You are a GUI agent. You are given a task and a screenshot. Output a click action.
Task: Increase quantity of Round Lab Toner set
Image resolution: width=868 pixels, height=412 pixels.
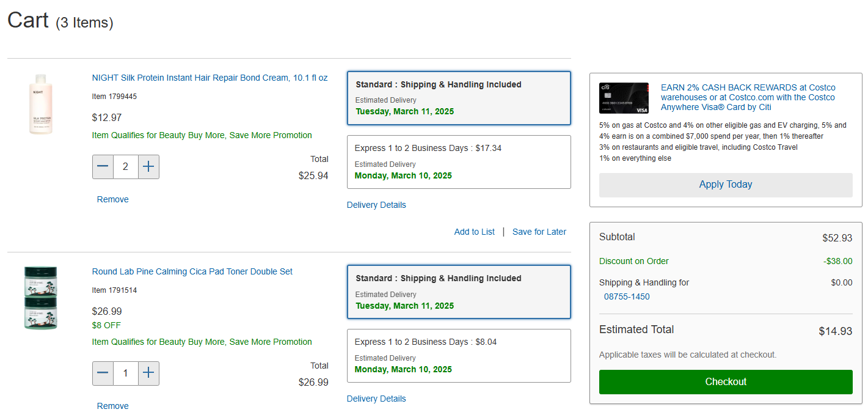tap(148, 373)
